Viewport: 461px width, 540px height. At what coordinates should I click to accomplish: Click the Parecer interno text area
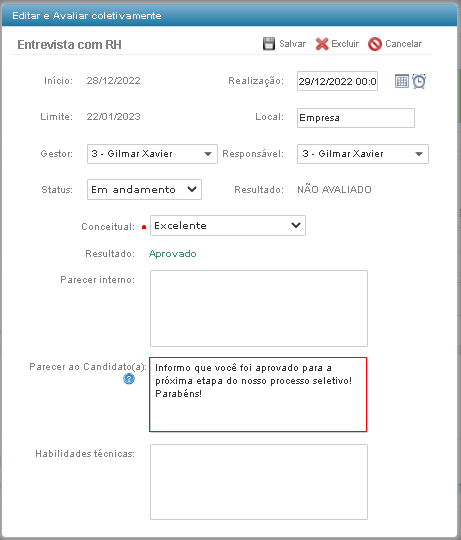(x=259, y=308)
